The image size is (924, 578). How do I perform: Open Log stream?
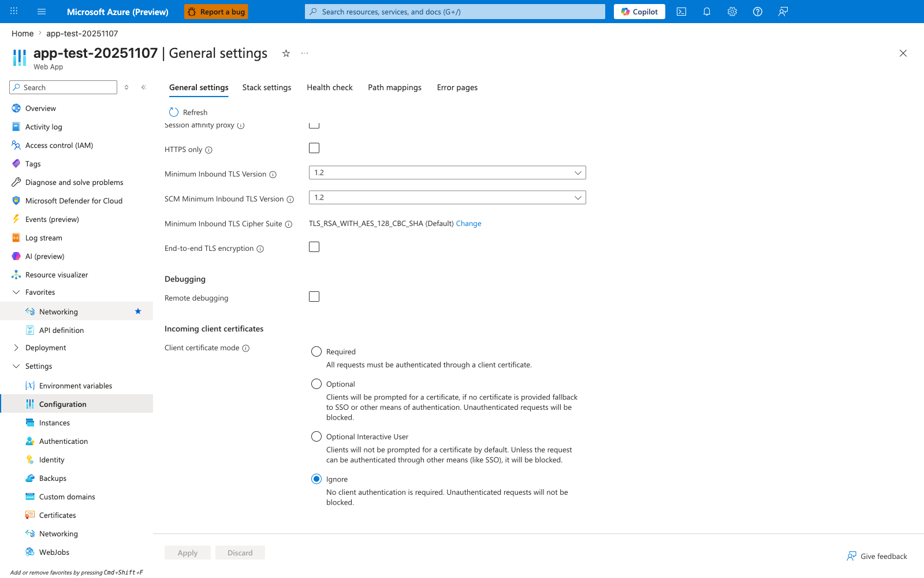[44, 238]
